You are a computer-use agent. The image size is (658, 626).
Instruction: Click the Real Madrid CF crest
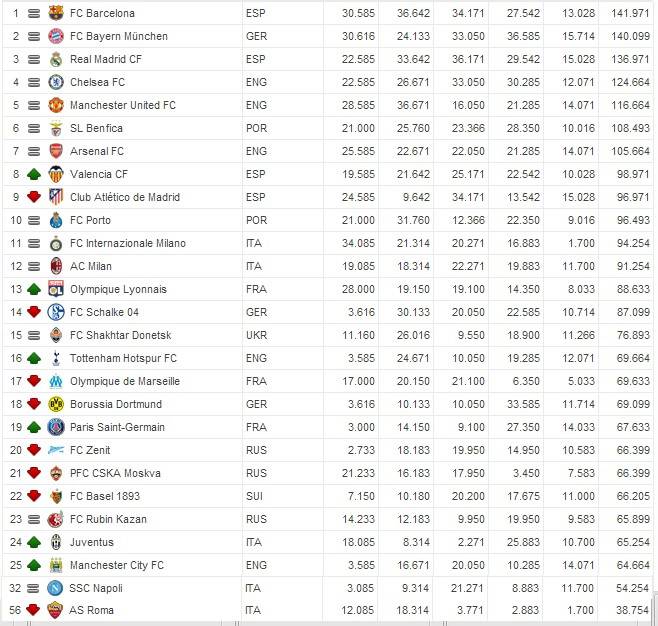(55, 59)
